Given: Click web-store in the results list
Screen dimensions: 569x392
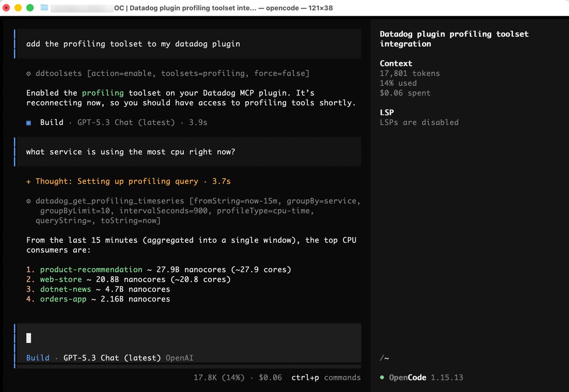Looking at the screenshot, I should [61, 279].
